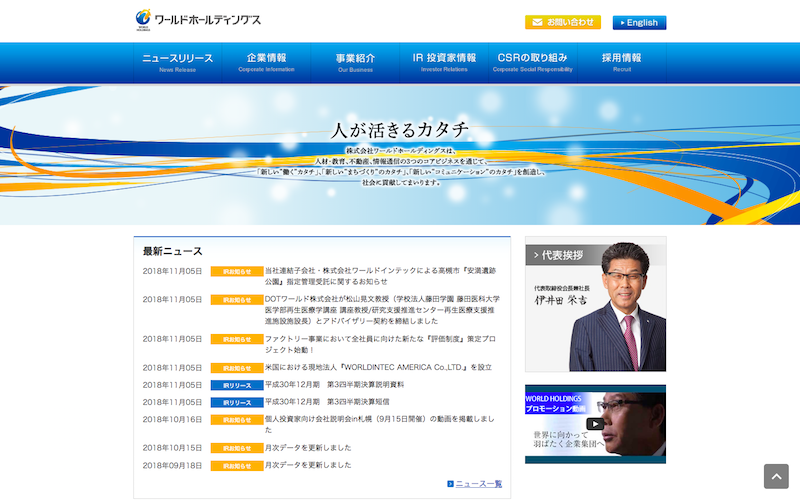Open 第3四半期決算説明資料 release

click(x=334, y=385)
